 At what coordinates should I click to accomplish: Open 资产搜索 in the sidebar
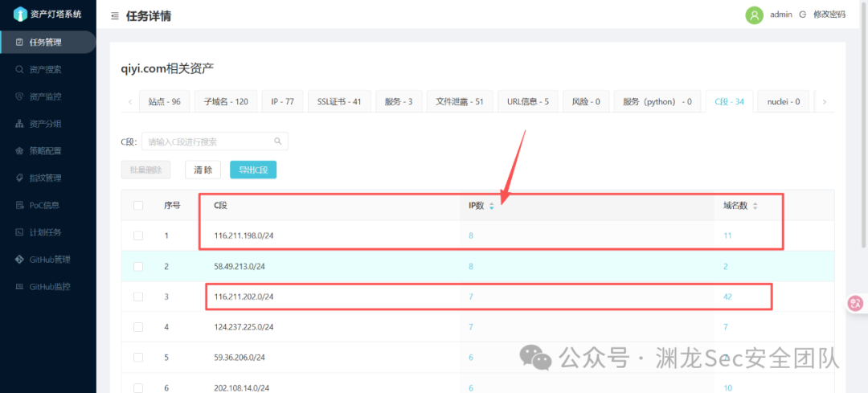(x=48, y=69)
